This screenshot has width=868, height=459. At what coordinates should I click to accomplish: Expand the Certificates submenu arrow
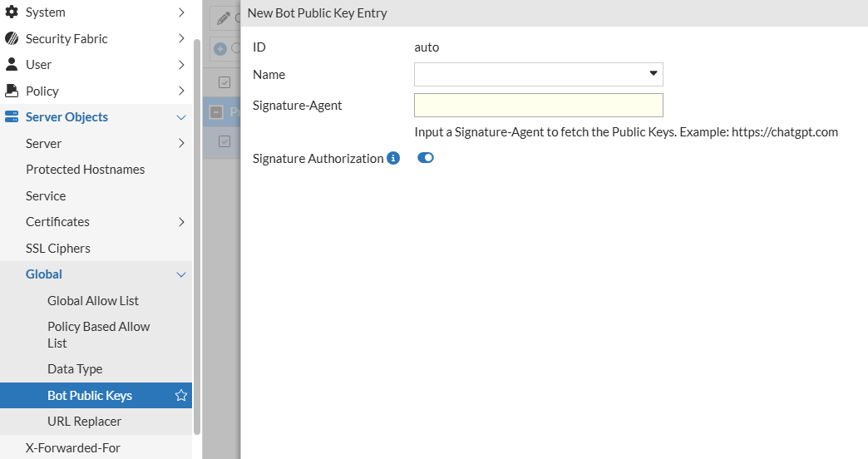[x=181, y=222]
